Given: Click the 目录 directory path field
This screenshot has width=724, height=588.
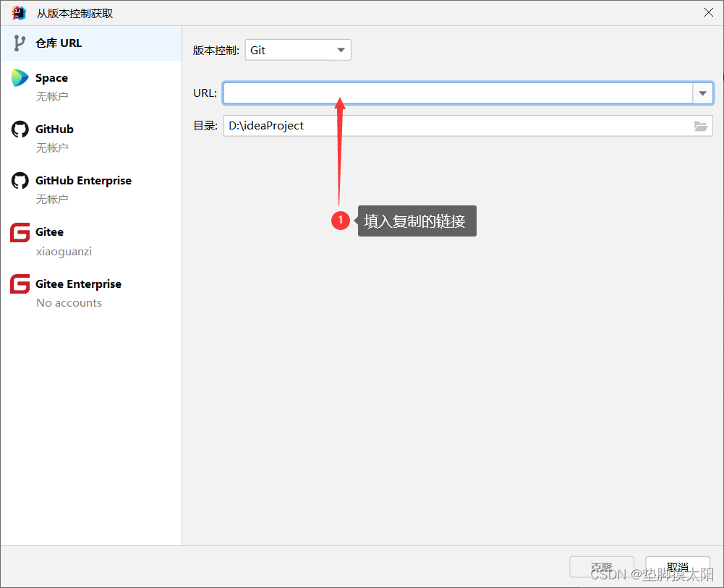Looking at the screenshot, I should click(x=468, y=126).
